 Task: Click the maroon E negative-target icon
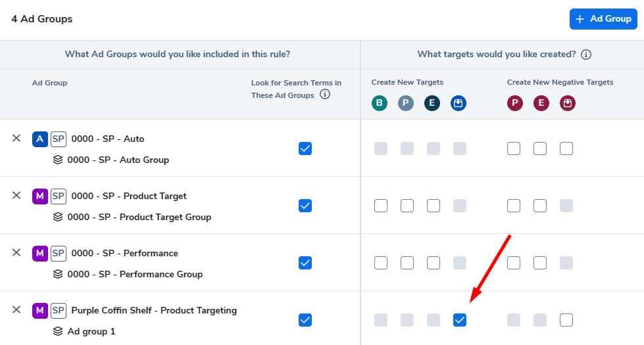click(541, 103)
